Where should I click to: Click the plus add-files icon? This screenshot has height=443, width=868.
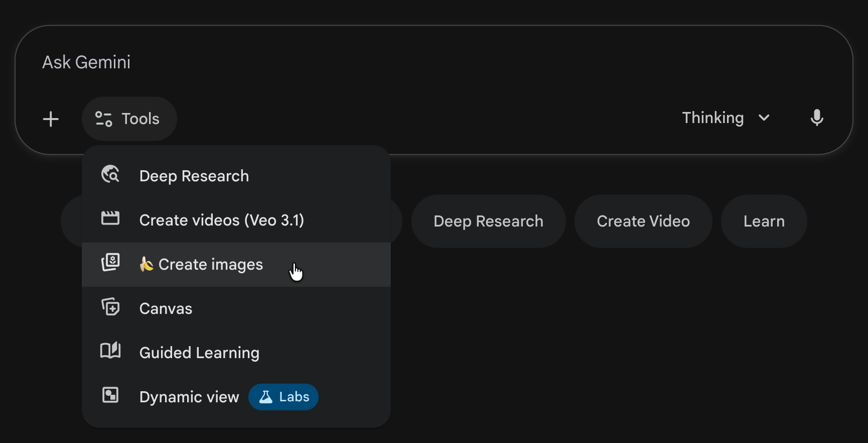pos(51,119)
